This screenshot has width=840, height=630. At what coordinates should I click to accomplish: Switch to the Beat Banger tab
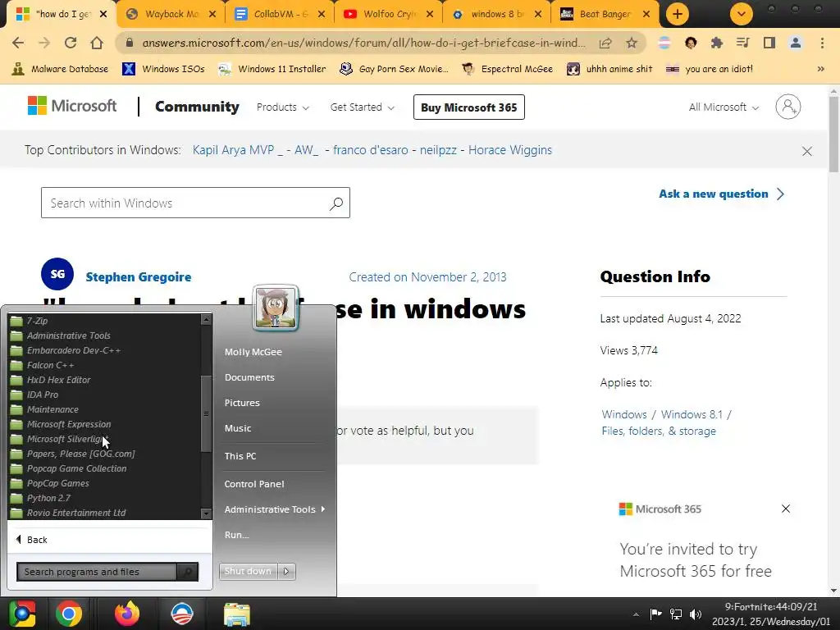click(605, 14)
